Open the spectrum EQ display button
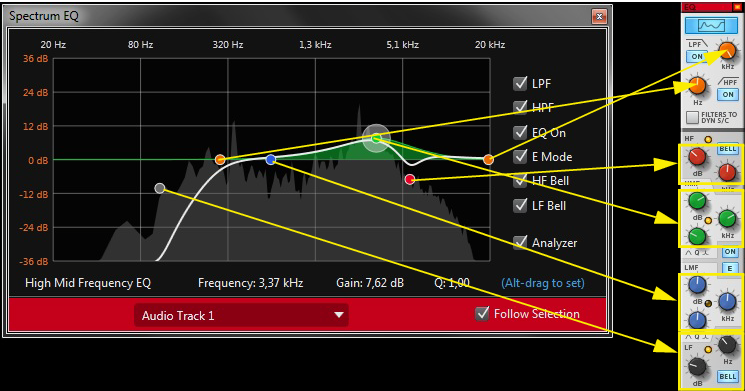This screenshot has height=391, width=745. click(711, 25)
